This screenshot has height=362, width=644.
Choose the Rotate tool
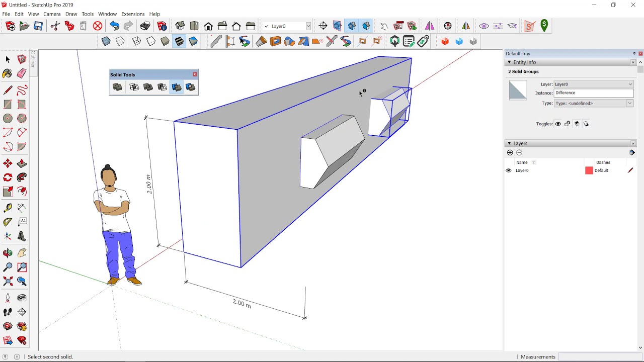[x=8, y=177]
